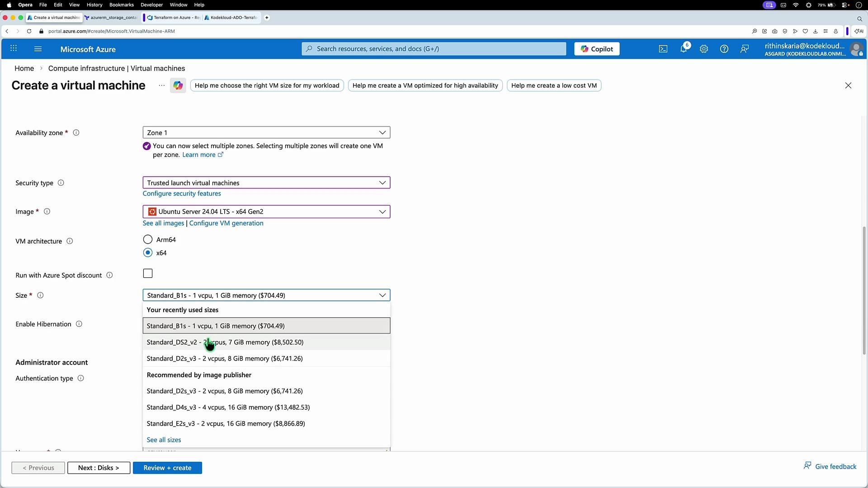Open Cloud Shell from the top bar
Screen dimensions: 868x488
coord(663,49)
